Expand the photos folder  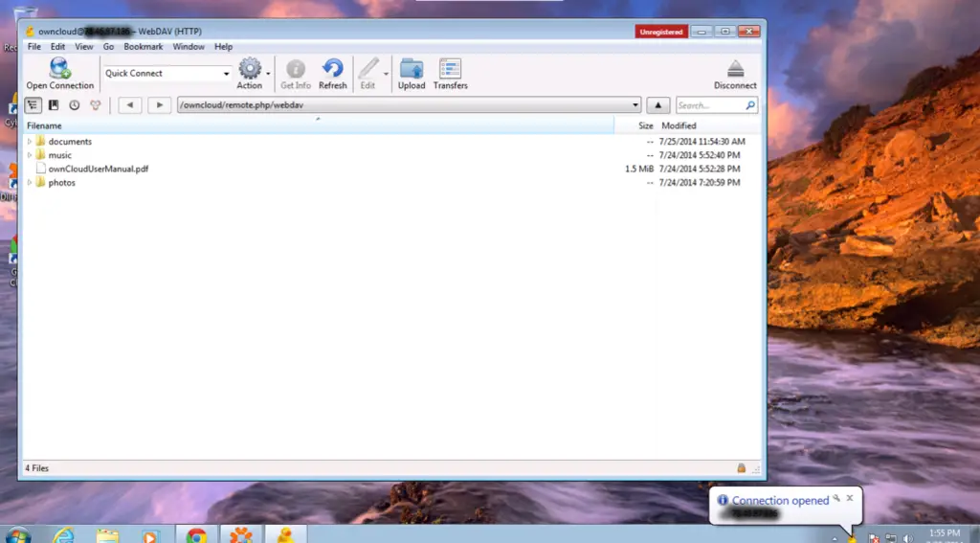tap(30, 183)
